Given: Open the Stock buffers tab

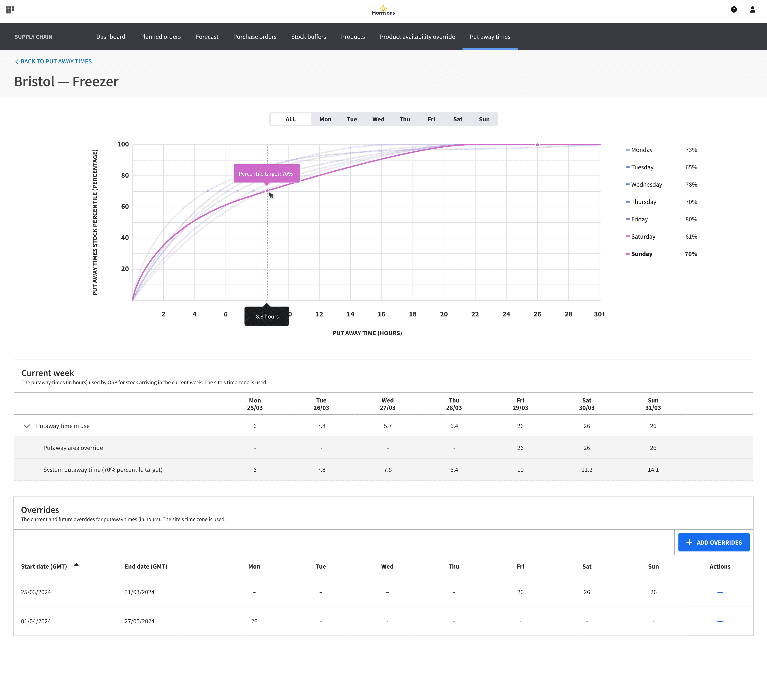Looking at the screenshot, I should point(308,37).
